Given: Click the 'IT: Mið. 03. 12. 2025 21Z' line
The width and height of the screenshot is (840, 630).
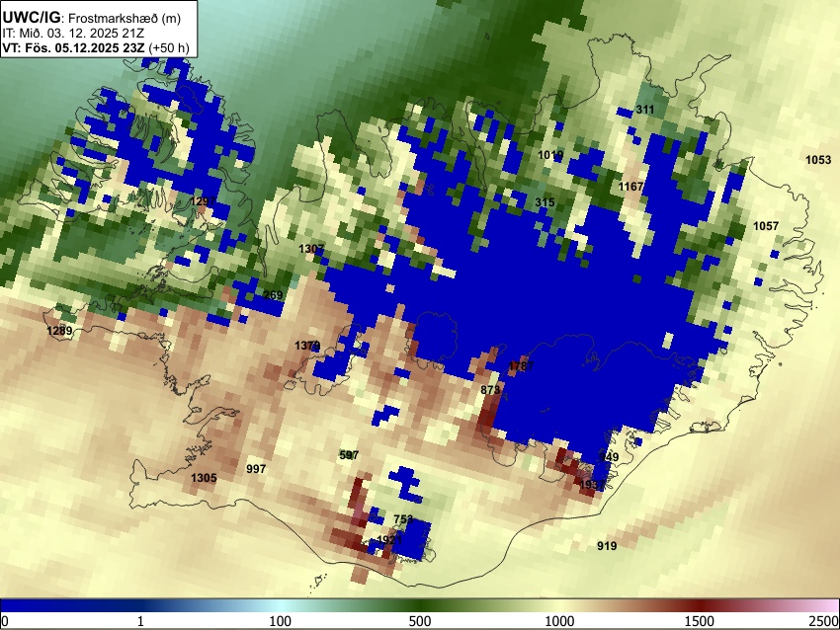Looking at the screenshot, I should 72,34.
